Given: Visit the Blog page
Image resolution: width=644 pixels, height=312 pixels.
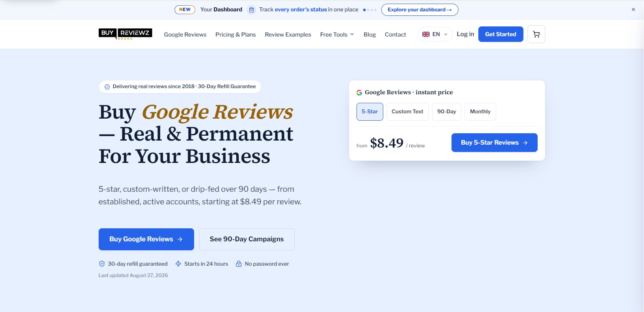Looking at the screenshot, I should 370,35.
